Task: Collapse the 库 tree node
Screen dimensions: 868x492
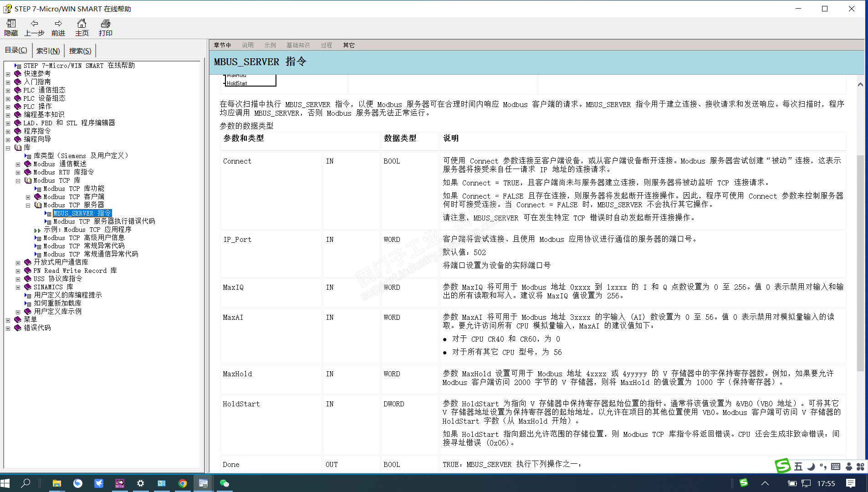Action: (8, 148)
